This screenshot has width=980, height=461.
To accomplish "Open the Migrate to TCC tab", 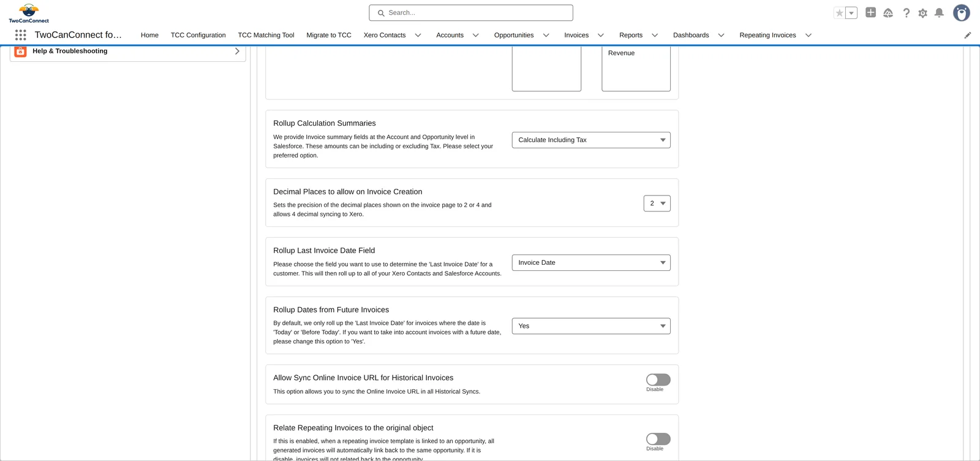I will click(x=329, y=35).
